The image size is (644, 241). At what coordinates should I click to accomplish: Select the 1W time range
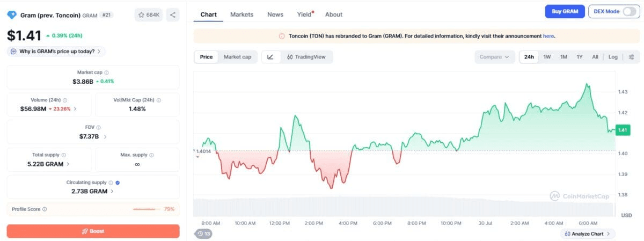(547, 57)
